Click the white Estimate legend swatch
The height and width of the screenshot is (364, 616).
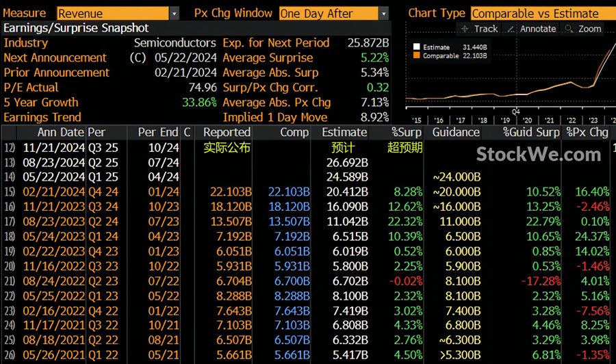[416, 47]
